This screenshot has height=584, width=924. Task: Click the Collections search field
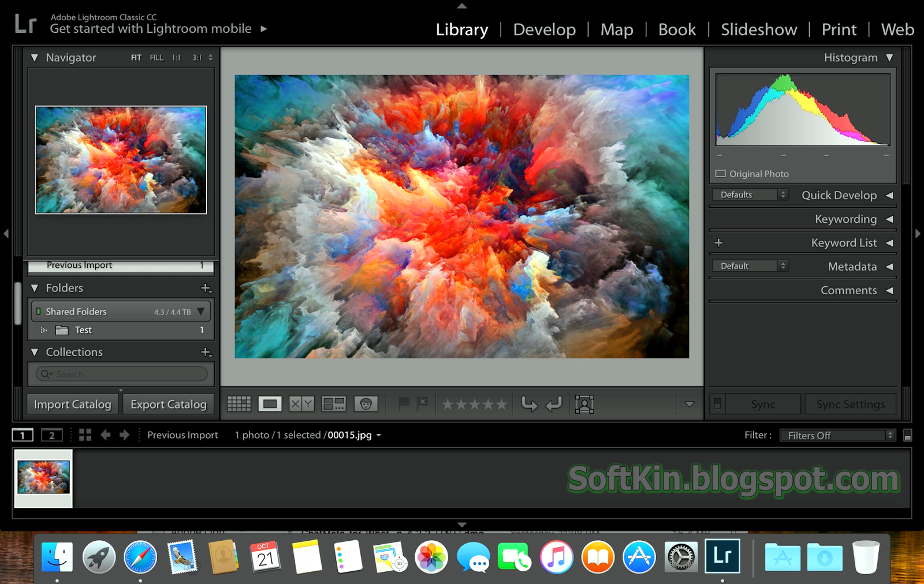pos(121,374)
